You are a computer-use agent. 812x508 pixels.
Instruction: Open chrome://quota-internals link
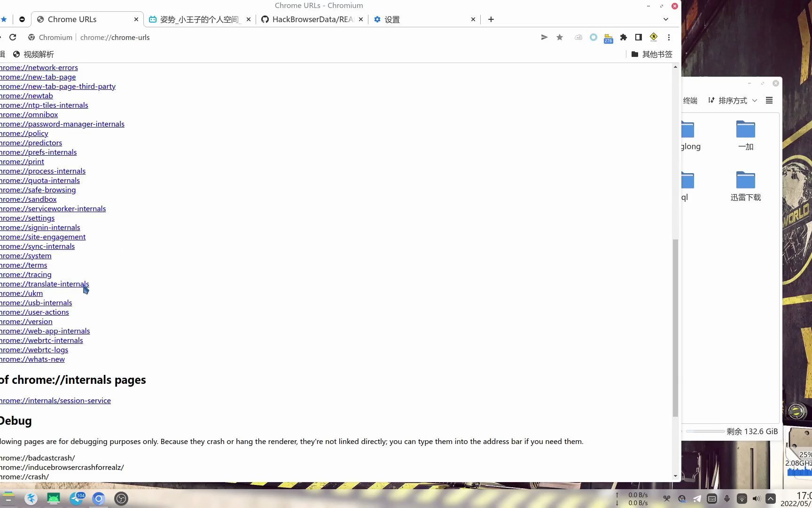pyautogui.click(x=40, y=180)
